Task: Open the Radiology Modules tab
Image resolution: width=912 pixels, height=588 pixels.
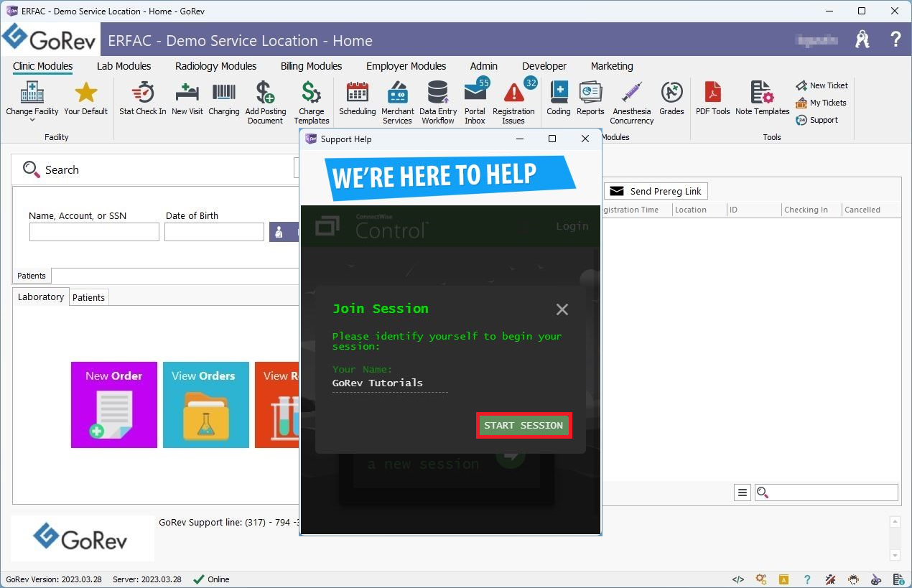Action: [x=215, y=66]
